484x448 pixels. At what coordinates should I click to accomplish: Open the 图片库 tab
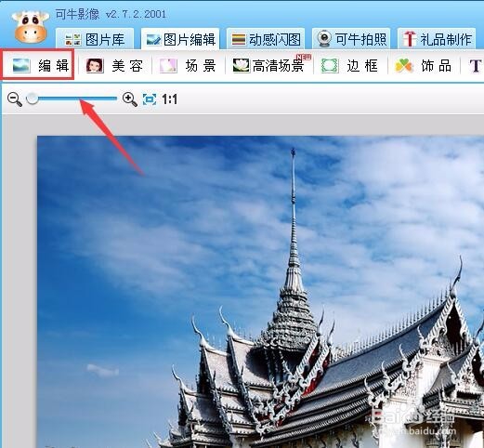95,39
